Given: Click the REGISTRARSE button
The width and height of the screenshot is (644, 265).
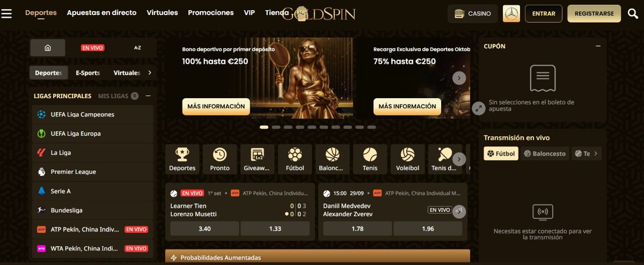Looking at the screenshot, I should pos(594,13).
